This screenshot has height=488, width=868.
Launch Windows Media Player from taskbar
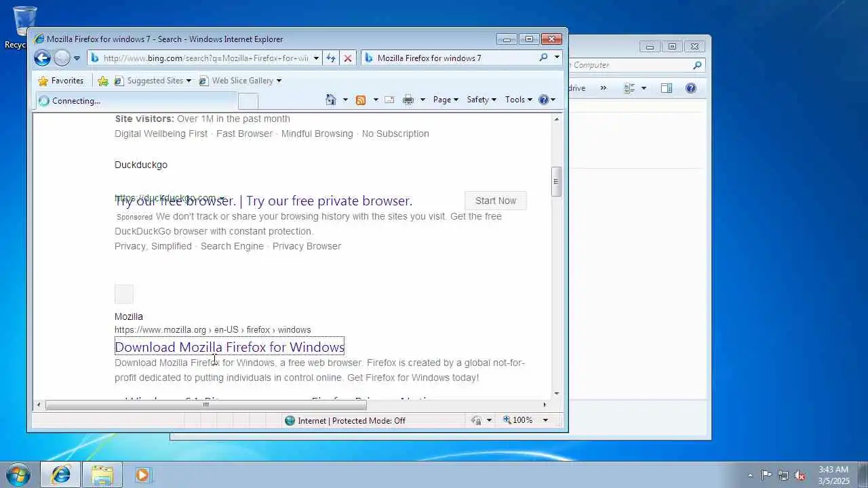click(142, 475)
